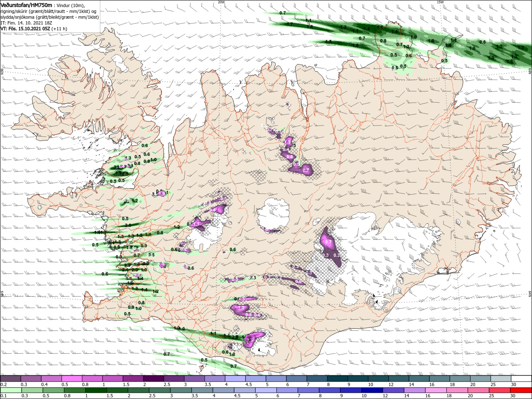Screen dimensions: 532x399
Task: Click the 'rigning/skúrir' legend description line
Action: point(49,11)
